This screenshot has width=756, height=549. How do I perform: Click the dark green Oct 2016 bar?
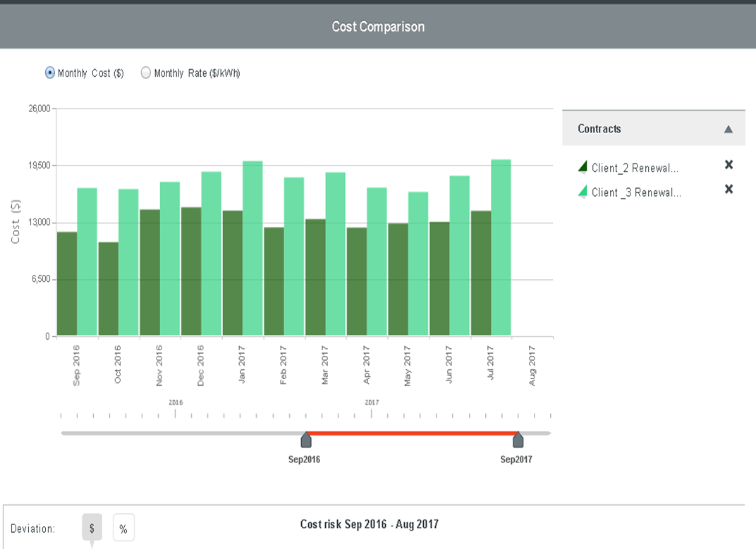(x=109, y=289)
